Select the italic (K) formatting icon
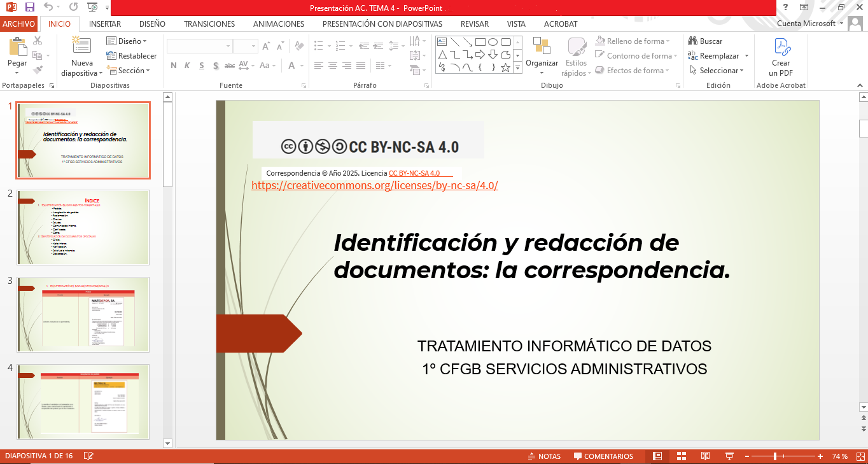Image resolution: width=868 pixels, height=464 pixels. pyautogui.click(x=187, y=65)
